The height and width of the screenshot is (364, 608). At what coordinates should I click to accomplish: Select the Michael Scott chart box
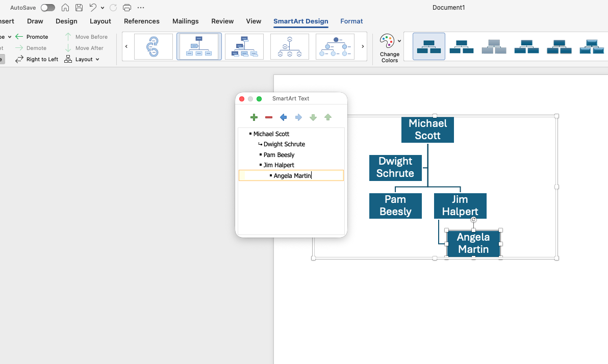428,130
